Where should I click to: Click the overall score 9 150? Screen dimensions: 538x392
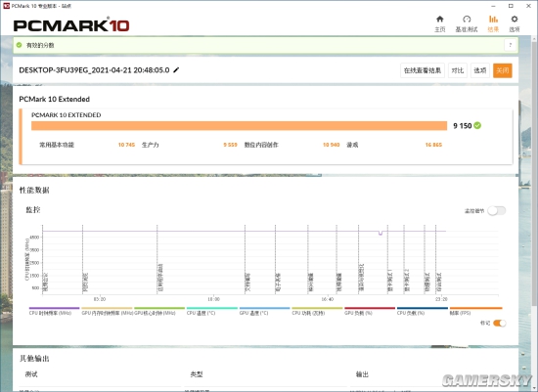(462, 125)
